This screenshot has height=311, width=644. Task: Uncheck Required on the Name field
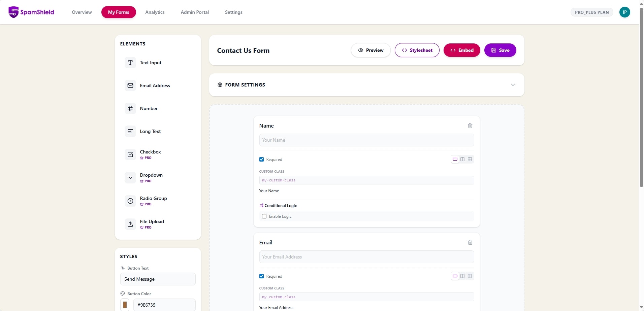[262, 159]
